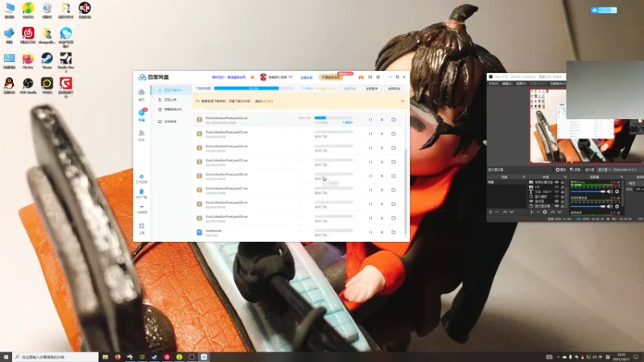Open OBS source properties gear below sources
The width and height of the screenshot is (644, 362).
(x=545, y=212)
